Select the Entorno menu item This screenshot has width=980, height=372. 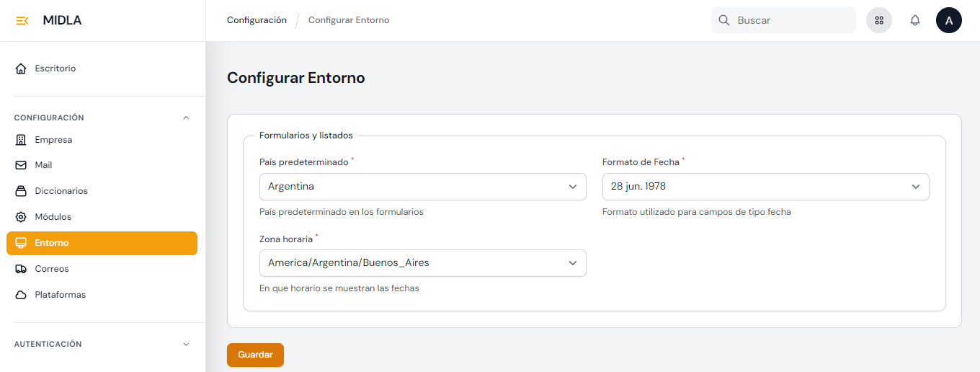pos(102,243)
